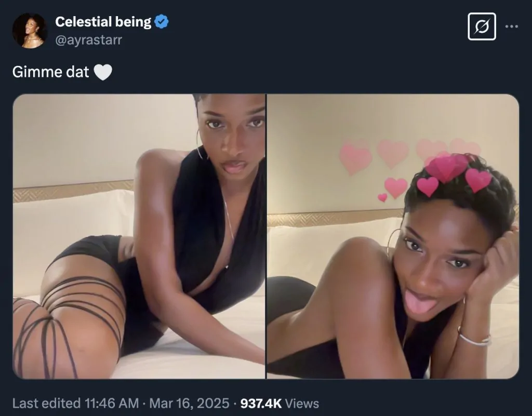532x416 pixels.
Task: Click the white heart emoji in the post
Action: point(103,72)
